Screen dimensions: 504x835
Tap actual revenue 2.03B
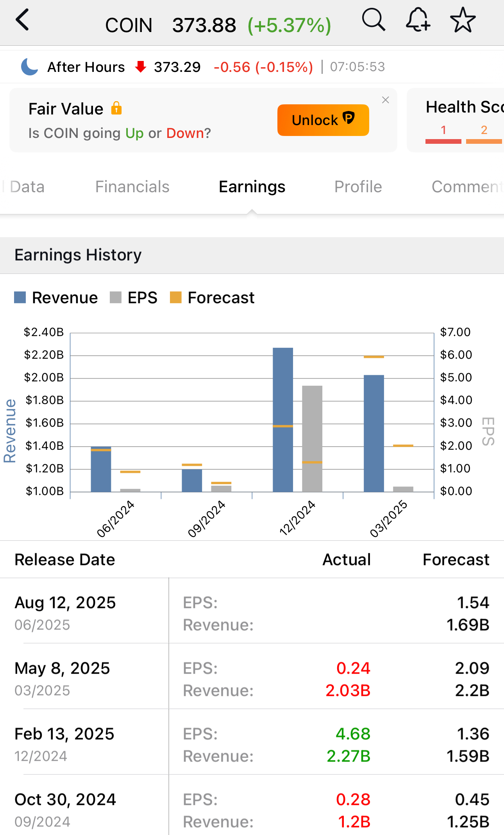[348, 690]
